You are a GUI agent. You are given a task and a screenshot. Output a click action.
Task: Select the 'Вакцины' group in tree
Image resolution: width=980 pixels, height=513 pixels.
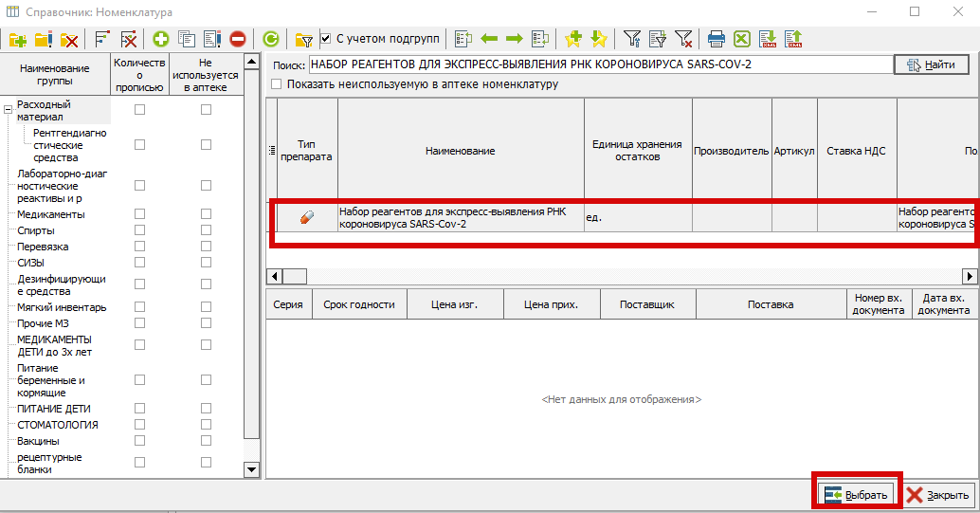[x=38, y=441]
